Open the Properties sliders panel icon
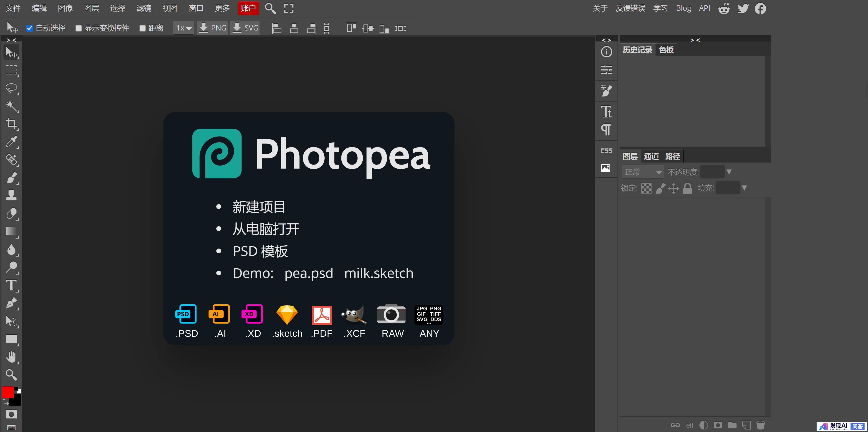Image resolution: width=868 pixels, height=432 pixels. [606, 70]
